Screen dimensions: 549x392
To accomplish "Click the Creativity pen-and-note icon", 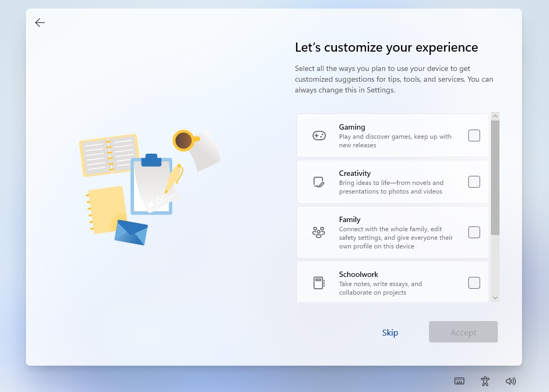I will pos(319,182).
